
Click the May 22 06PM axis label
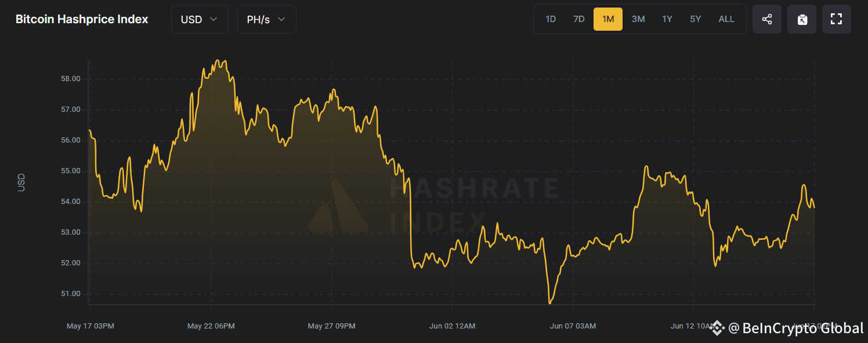coord(211,326)
